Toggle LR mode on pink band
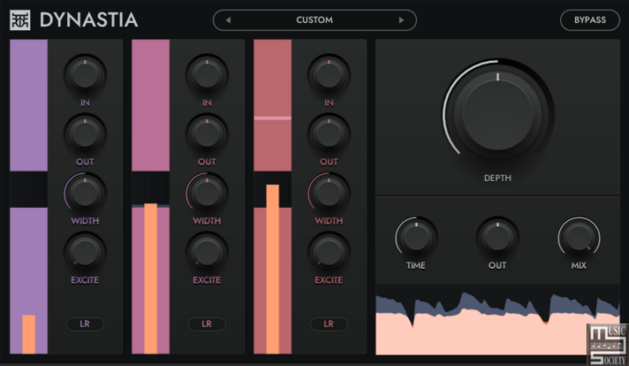This screenshot has height=366, width=629. point(207,324)
